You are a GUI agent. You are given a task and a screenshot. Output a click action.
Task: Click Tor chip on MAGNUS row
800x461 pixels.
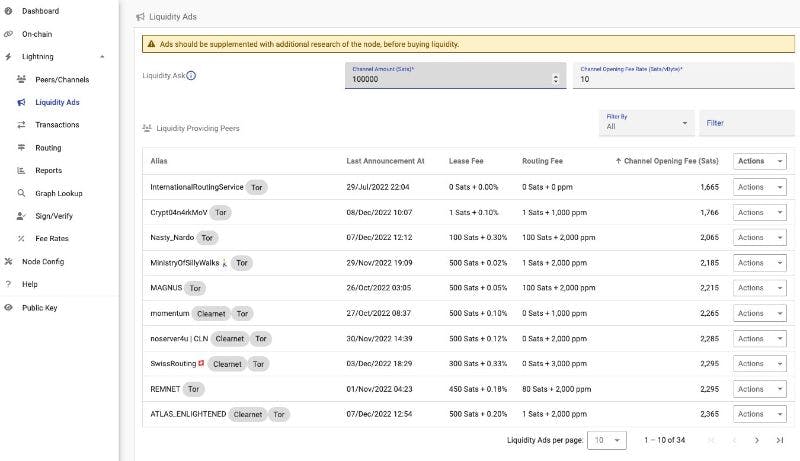coord(195,288)
